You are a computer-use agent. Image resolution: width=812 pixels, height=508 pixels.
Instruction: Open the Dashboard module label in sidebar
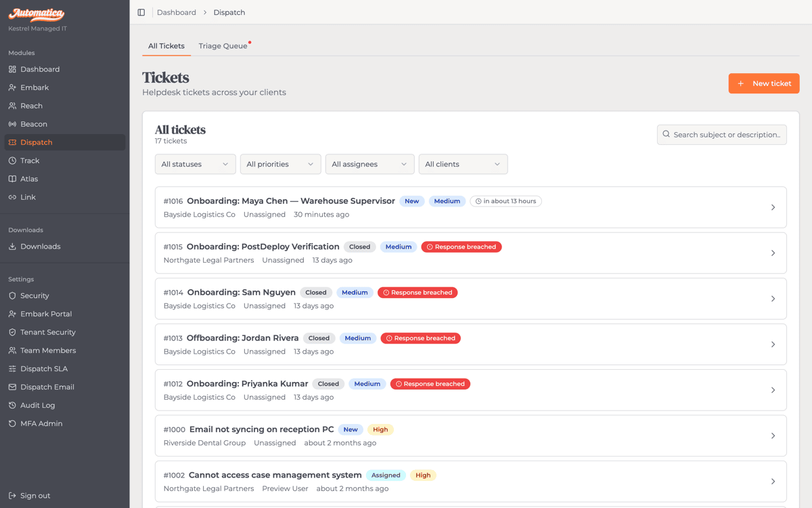coord(40,69)
